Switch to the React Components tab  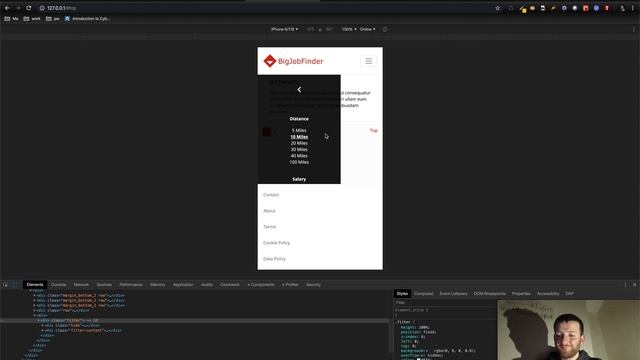coord(261,284)
